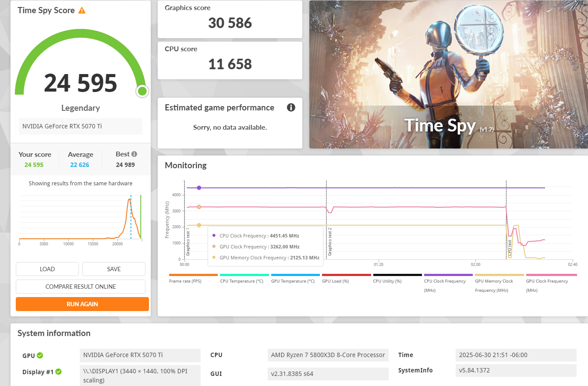This screenshot has height=386, width=588.
Task: Click the Display #1 resolution value
Action: tap(140, 376)
